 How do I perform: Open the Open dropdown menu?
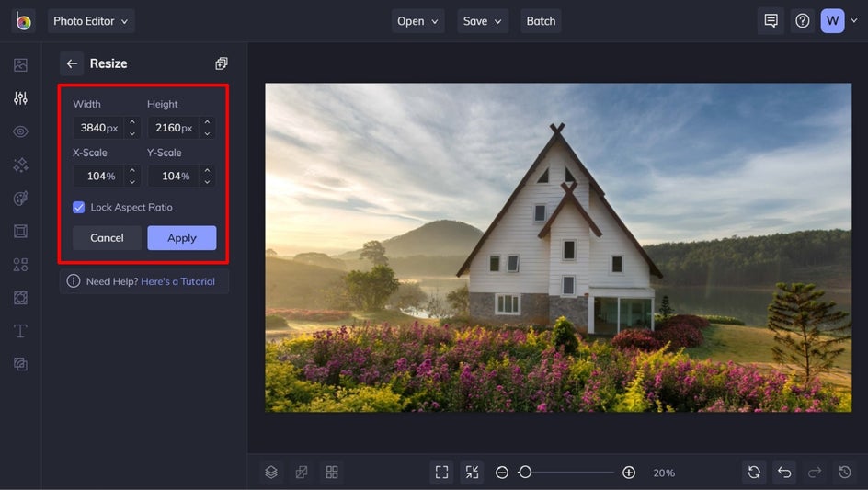tap(418, 21)
